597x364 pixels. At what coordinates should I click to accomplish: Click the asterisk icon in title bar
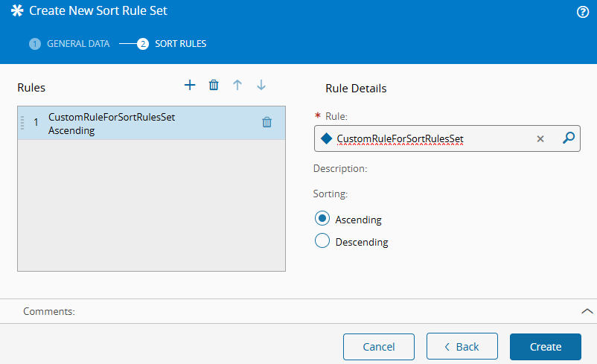pyautogui.click(x=16, y=11)
